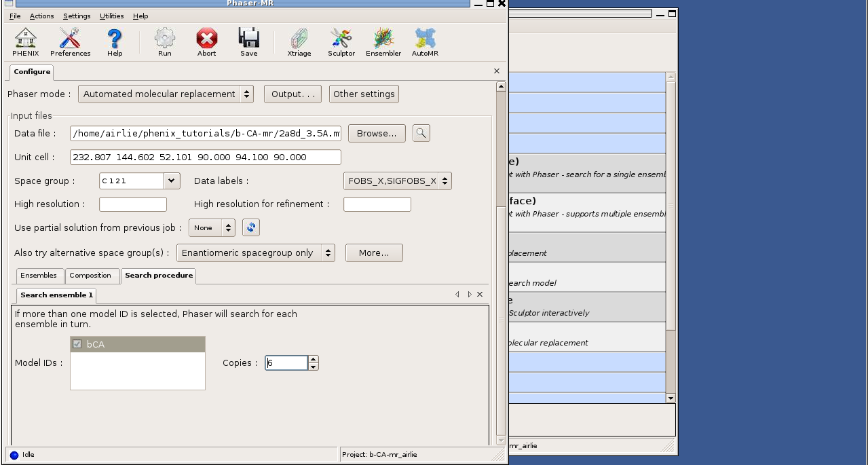Open the Utilities menu

(111, 16)
